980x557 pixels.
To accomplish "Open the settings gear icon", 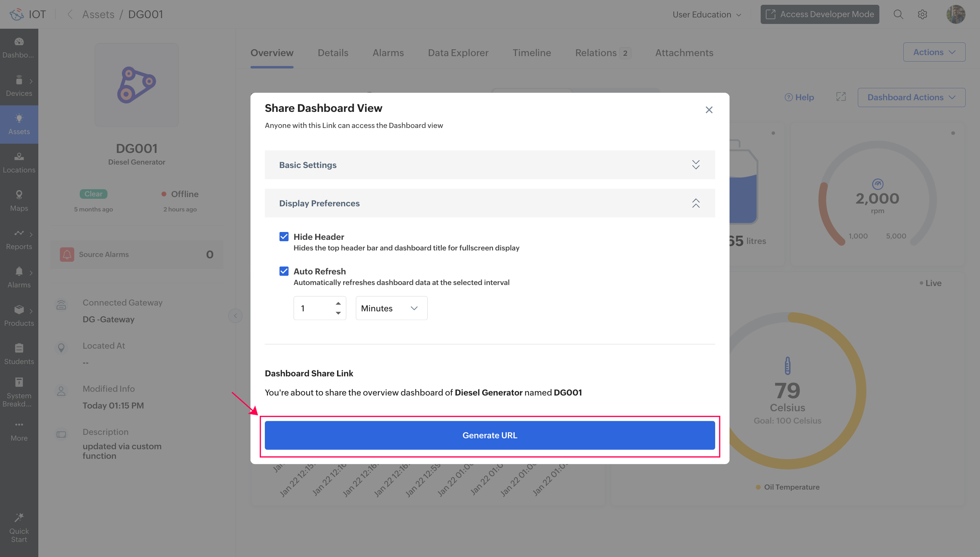I will click(922, 14).
